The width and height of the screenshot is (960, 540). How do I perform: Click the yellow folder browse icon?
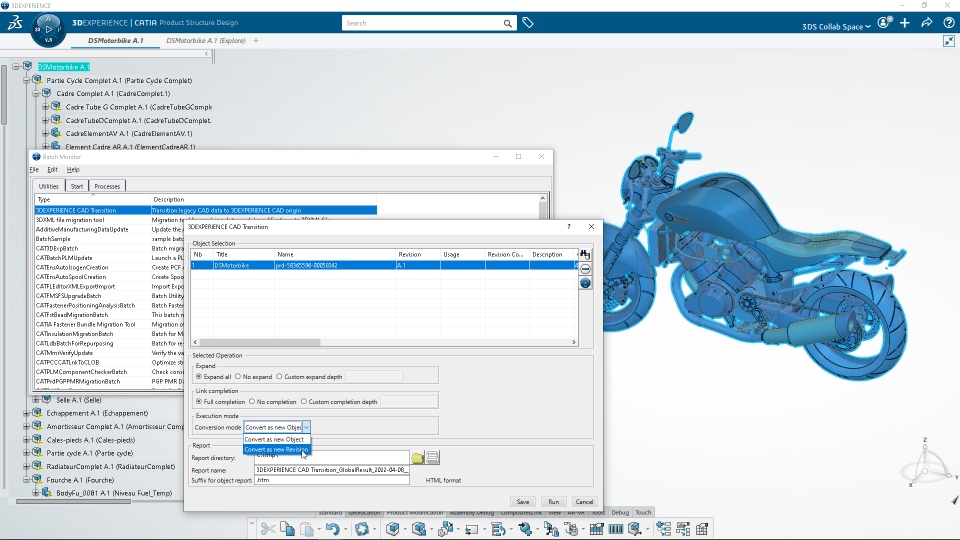418,457
